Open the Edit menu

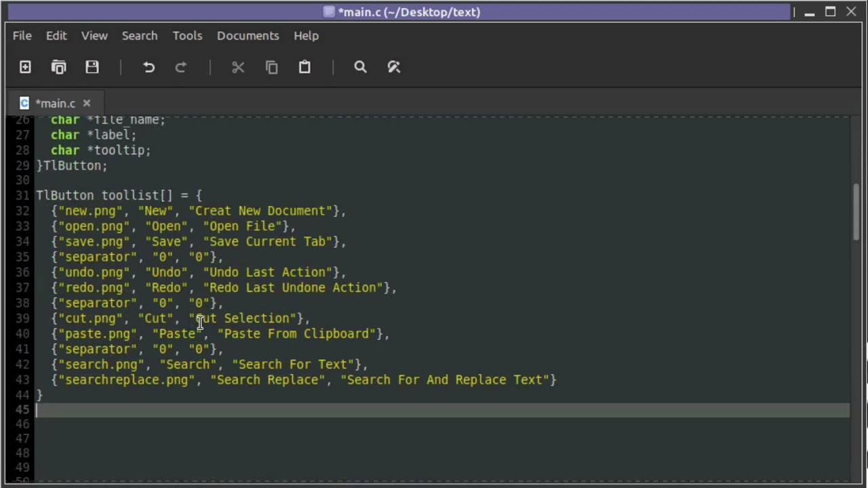click(x=56, y=35)
